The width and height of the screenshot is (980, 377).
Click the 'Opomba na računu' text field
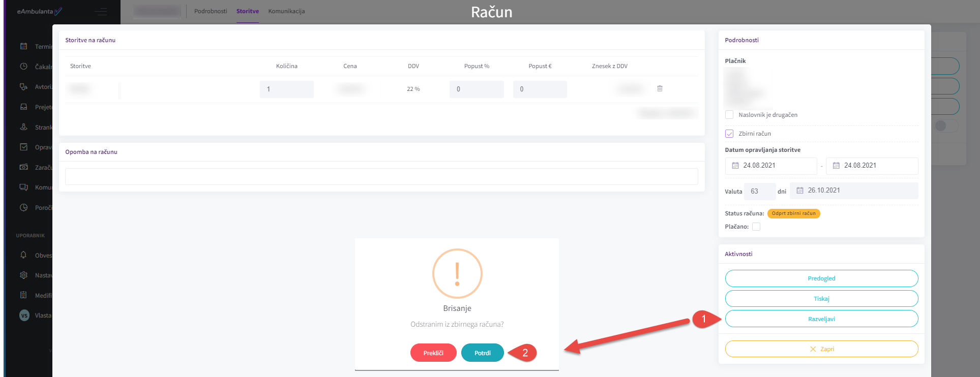(x=381, y=177)
